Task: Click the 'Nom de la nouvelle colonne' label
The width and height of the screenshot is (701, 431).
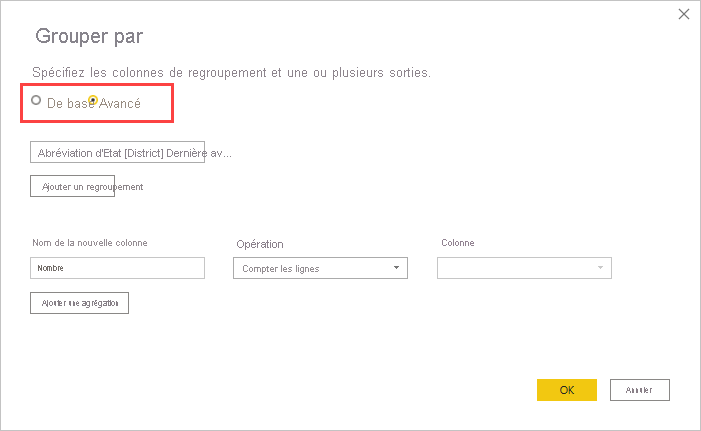Action: tap(90, 243)
